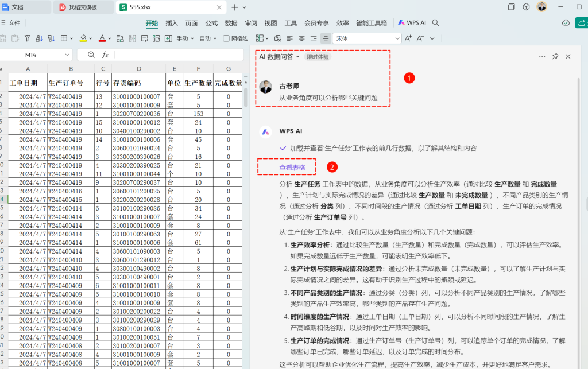Switch to the 页面 tab
The width and height of the screenshot is (588, 369).
(x=191, y=23)
